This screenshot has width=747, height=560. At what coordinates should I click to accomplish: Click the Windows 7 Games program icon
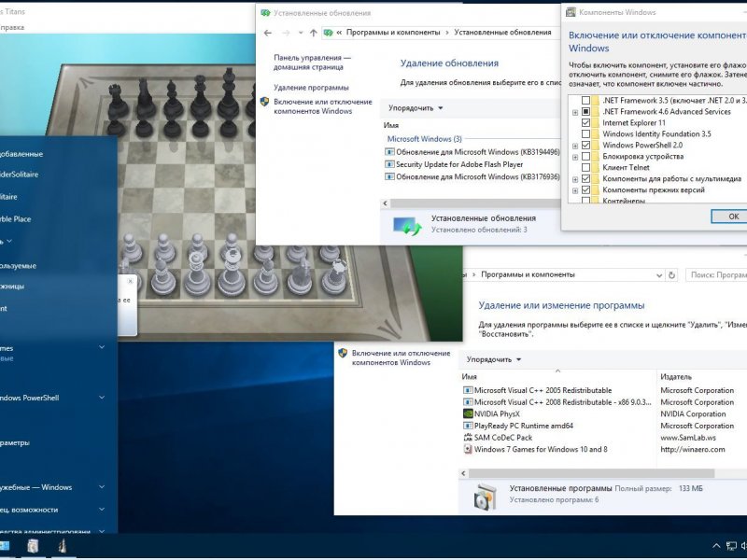468,449
